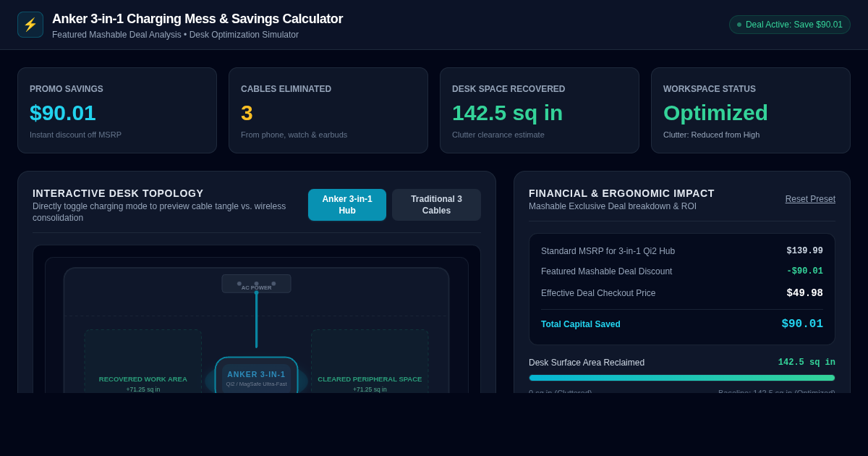
Task: Click the lightning bolt app logo icon
Action: point(30,25)
